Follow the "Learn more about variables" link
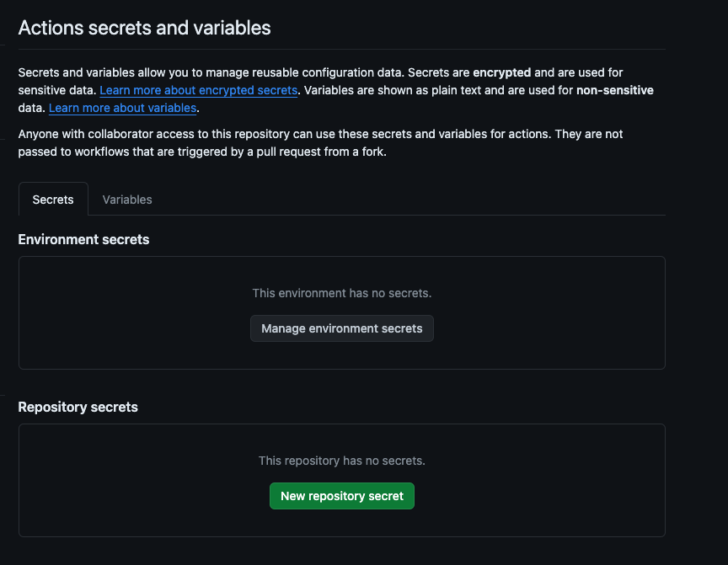This screenshot has height=565, width=728. coord(122,108)
